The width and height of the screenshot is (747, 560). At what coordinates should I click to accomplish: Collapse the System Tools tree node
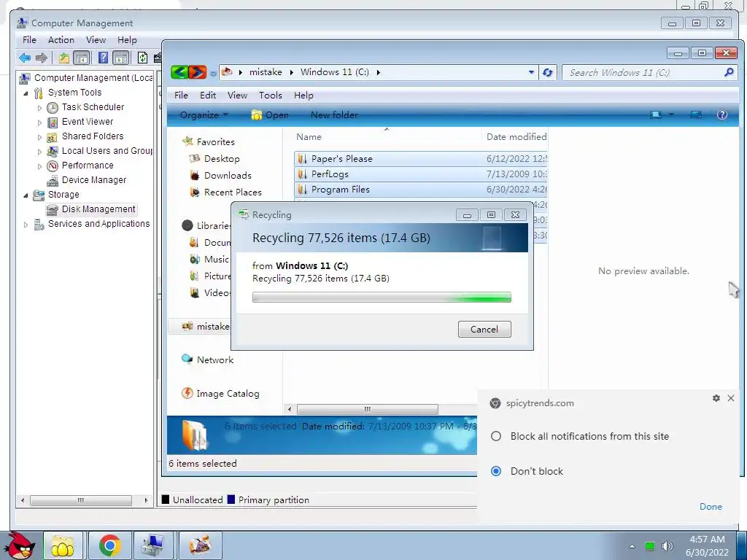[26, 93]
